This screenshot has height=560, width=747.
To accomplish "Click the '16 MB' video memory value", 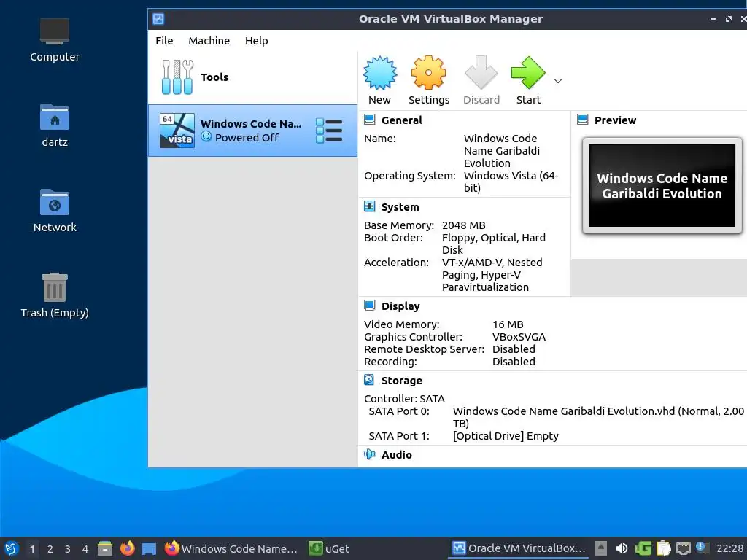I will (x=508, y=324).
